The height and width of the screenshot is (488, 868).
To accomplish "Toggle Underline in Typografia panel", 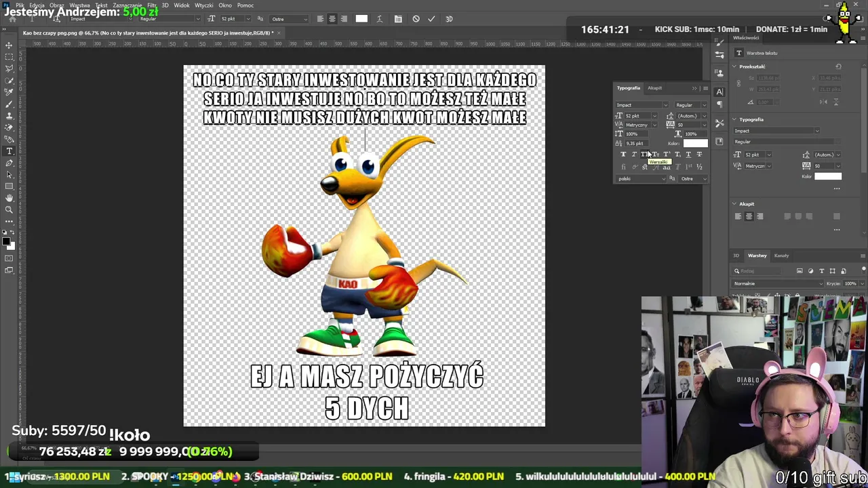I will click(688, 155).
